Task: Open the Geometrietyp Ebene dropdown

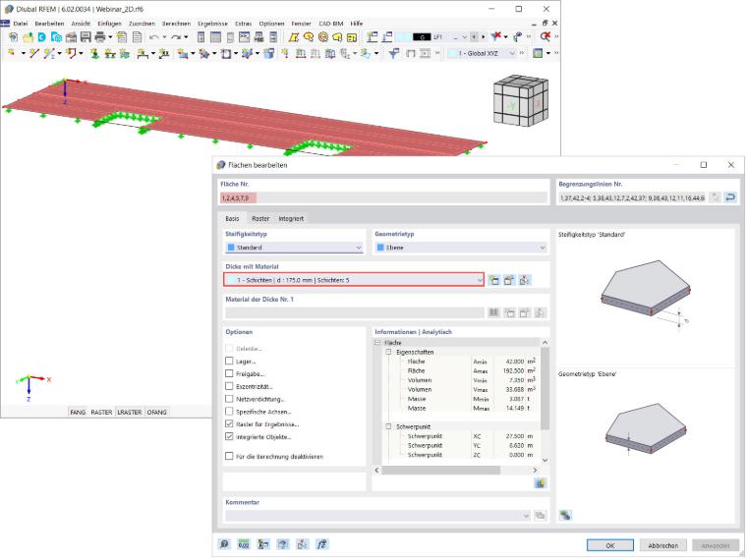Action: pyautogui.click(x=461, y=248)
